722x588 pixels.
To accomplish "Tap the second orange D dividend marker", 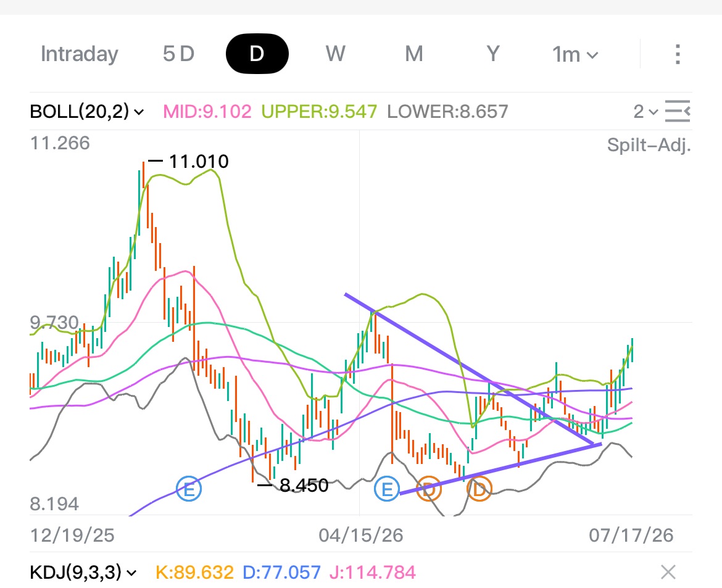I will [479, 489].
